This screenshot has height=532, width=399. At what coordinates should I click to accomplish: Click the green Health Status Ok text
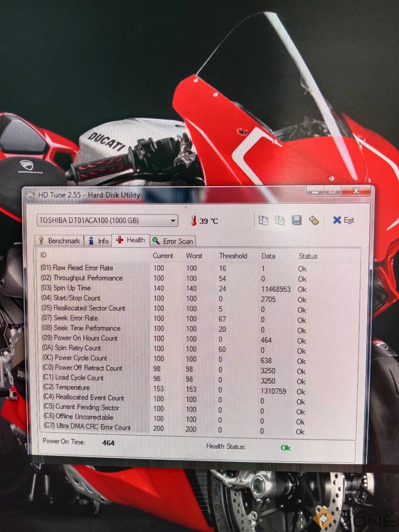pyautogui.click(x=285, y=448)
